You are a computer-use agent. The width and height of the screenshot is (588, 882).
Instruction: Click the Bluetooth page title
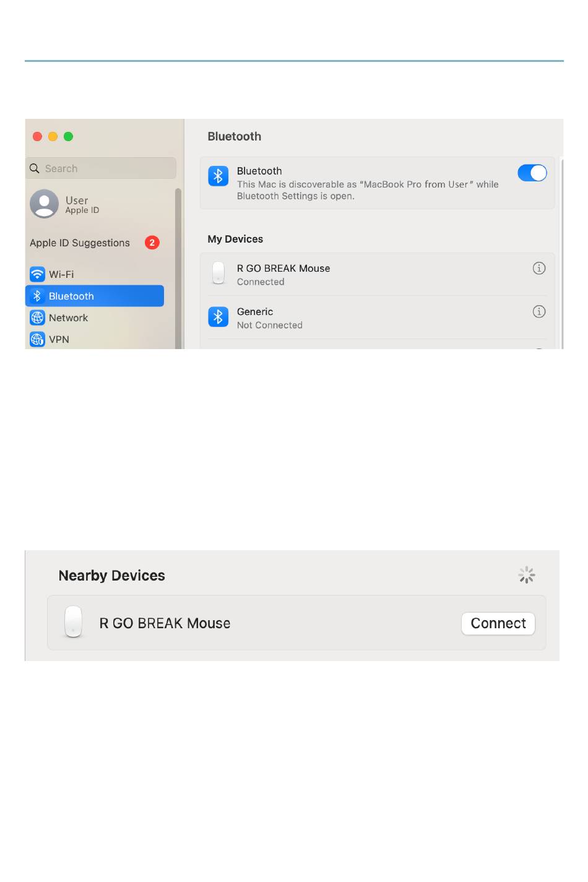pyautogui.click(x=234, y=136)
